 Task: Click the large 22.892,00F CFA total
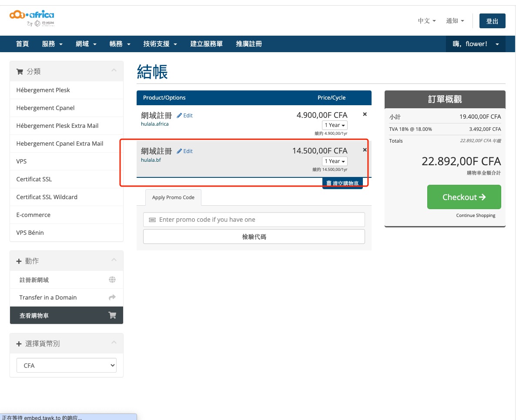461,161
